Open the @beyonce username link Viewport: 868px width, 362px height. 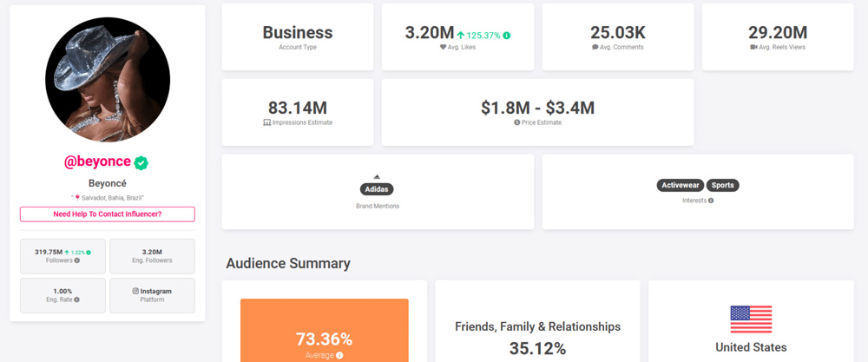pos(97,162)
